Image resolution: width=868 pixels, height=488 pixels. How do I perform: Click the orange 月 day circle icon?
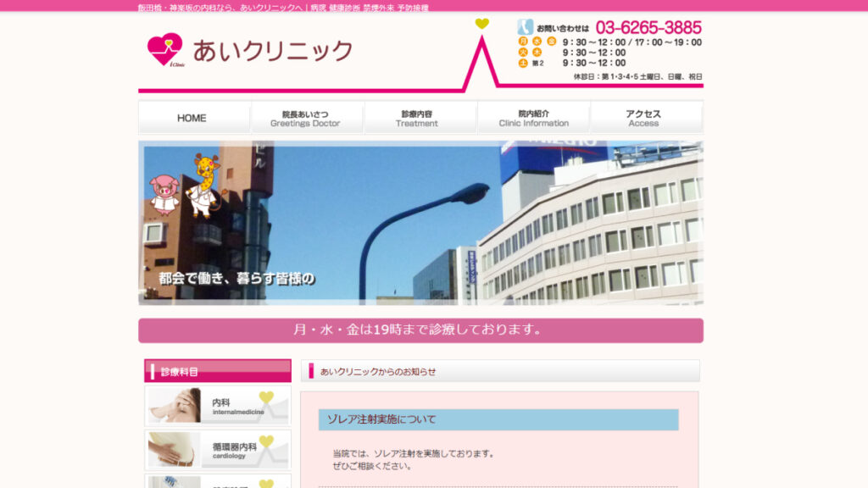(524, 42)
